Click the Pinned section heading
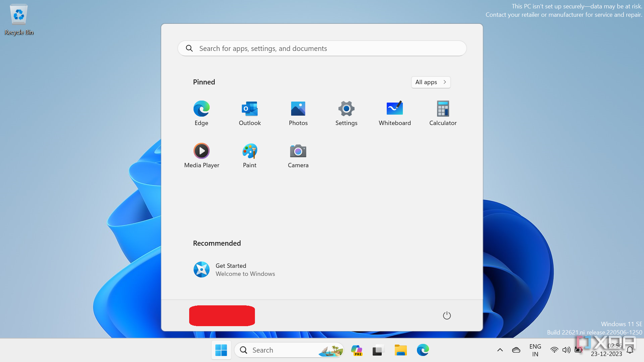 pos(204,82)
